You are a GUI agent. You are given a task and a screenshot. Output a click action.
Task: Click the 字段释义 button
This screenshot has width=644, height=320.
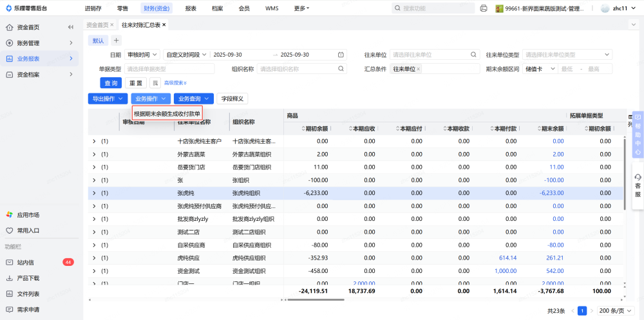(x=232, y=99)
